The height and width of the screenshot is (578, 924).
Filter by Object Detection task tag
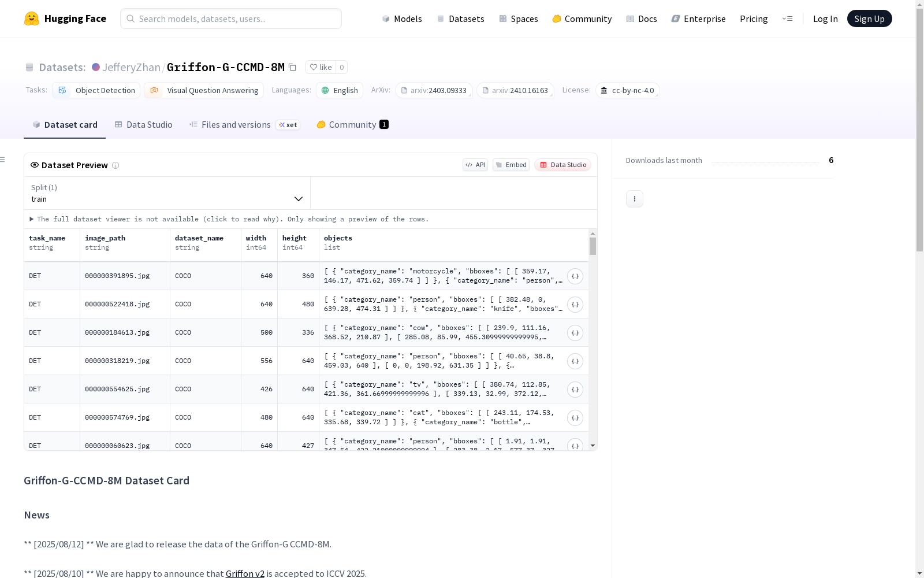point(96,90)
